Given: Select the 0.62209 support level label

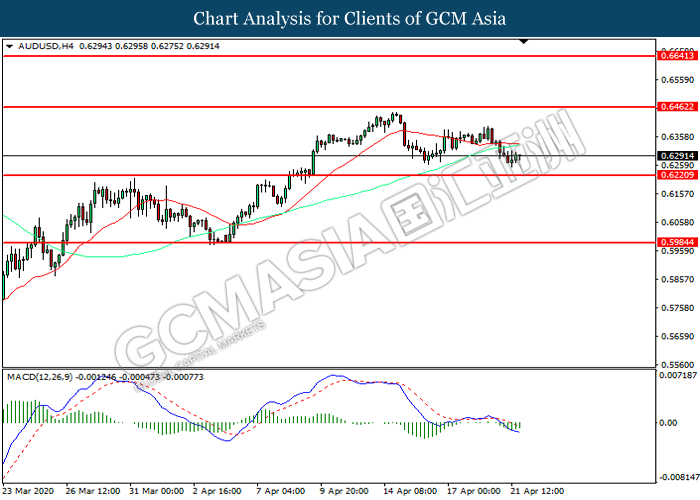Looking at the screenshot, I should coord(677,175).
